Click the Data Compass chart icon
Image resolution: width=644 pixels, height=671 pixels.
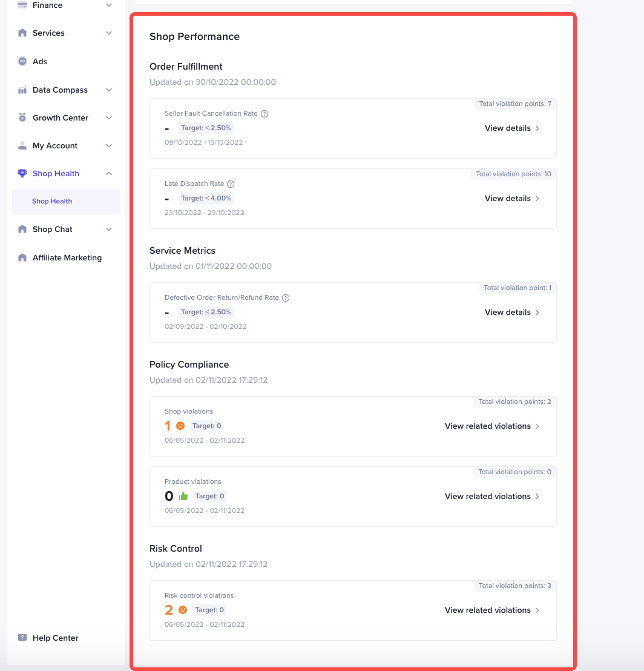pos(22,90)
